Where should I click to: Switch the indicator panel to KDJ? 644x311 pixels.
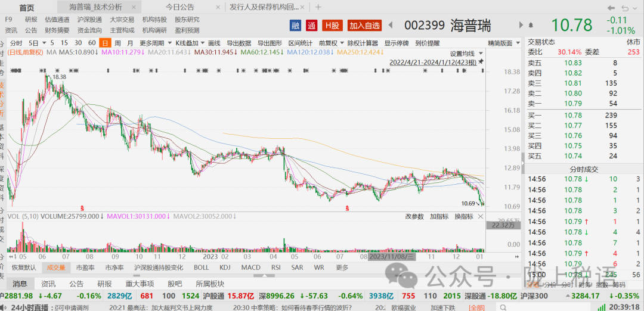[225, 268]
